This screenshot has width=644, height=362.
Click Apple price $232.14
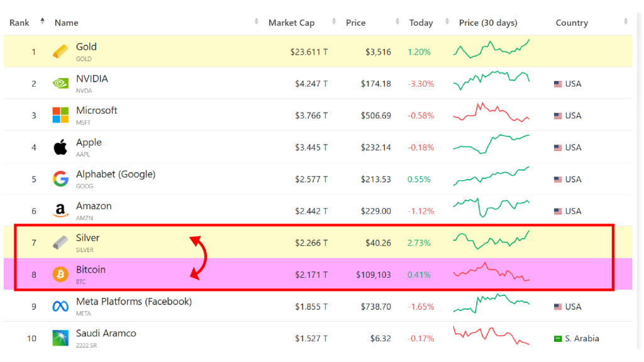pos(376,147)
